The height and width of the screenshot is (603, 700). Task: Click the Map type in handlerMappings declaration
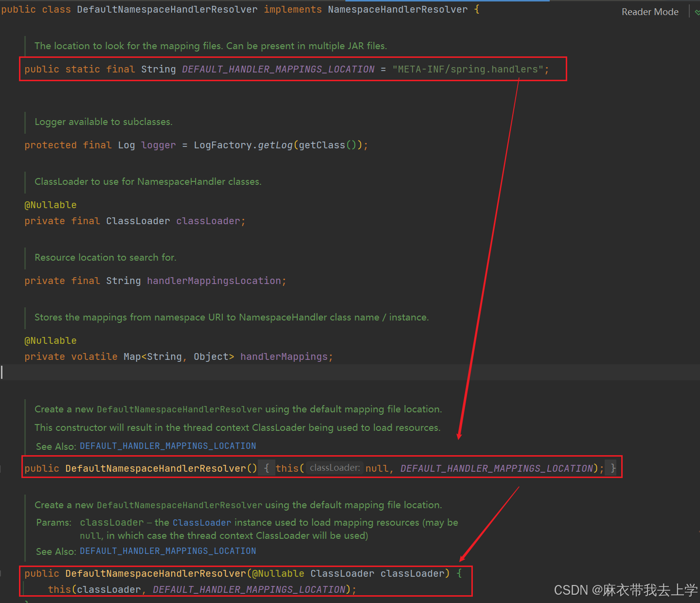point(132,356)
